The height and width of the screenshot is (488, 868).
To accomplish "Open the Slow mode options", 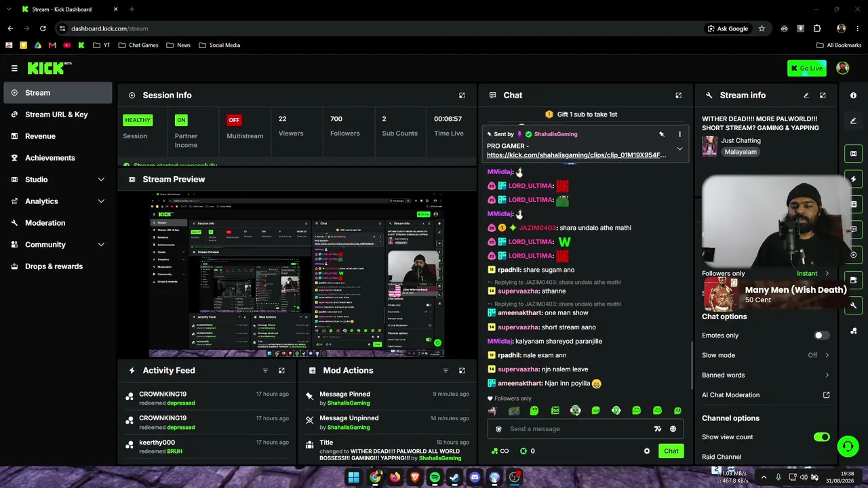I will point(766,355).
